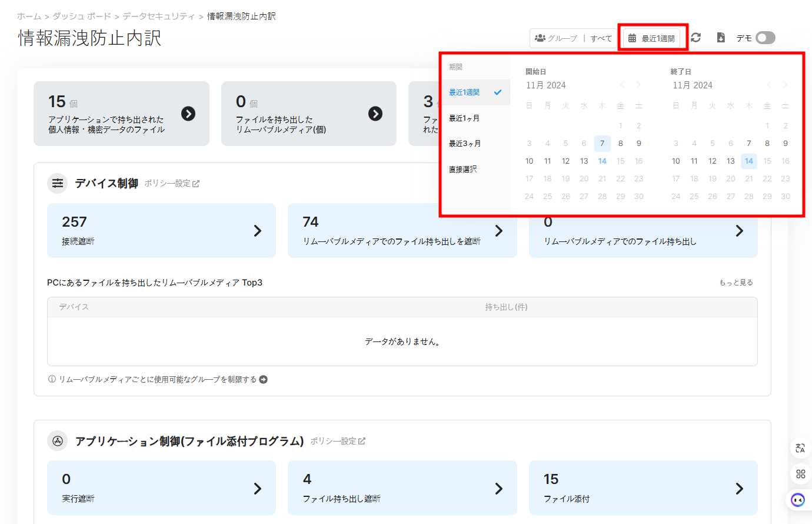Click the ポリシー設定 link beside デバイス制御

172,184
